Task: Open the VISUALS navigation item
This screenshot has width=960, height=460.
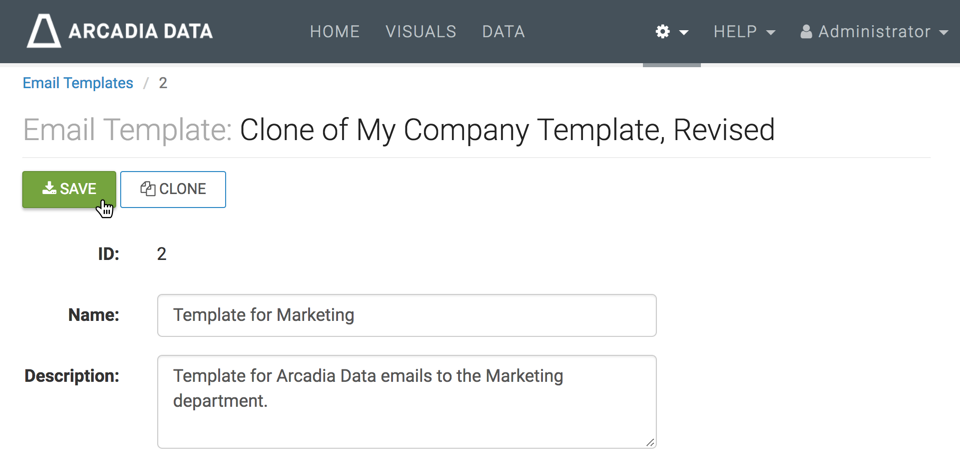Action: pos(421,32)
